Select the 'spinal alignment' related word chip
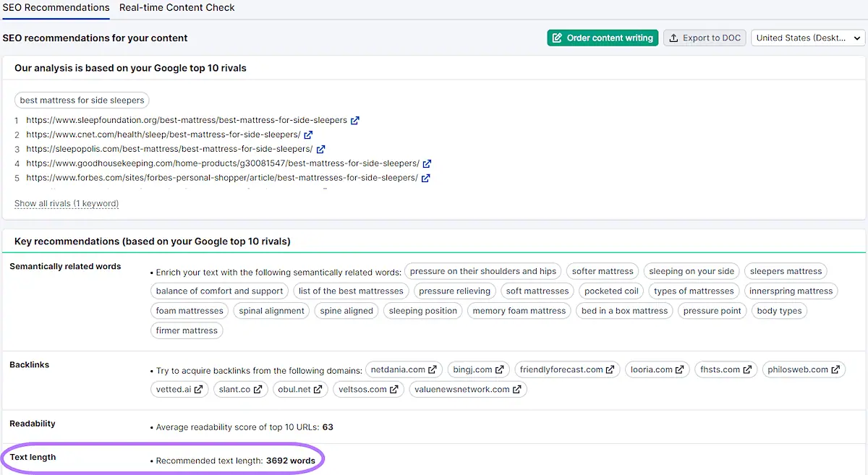Screen dimensions: 868x475 [x=272, y=311]
